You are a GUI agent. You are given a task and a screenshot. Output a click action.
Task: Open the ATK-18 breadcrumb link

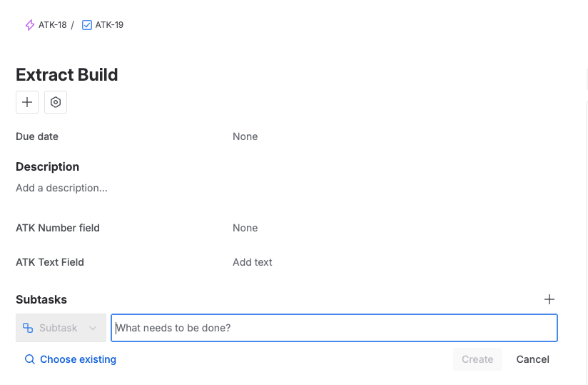[x=52, y=25]
